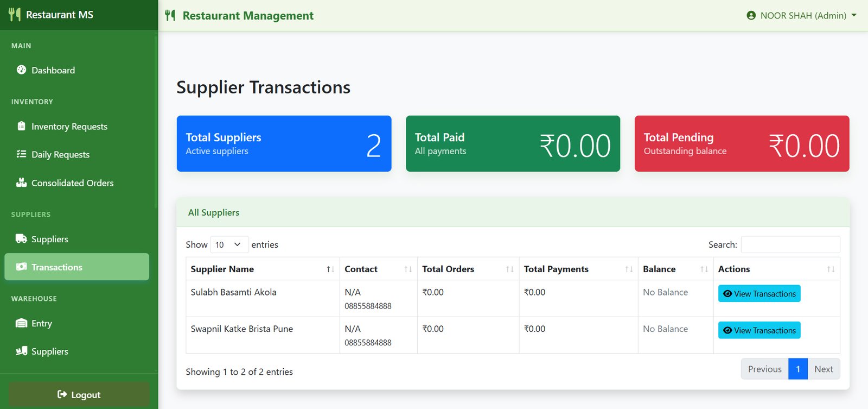Image resolution: width=868 pixels, height=409 pixels.
Task: View Transactions for Sulabh Basamti Akola
Action: 759,293
